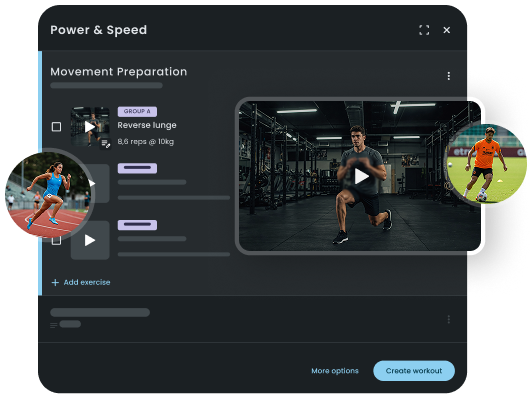
Task: Select the soccer player circular photo
Action: pyautogui.click(x=487, y=164)
